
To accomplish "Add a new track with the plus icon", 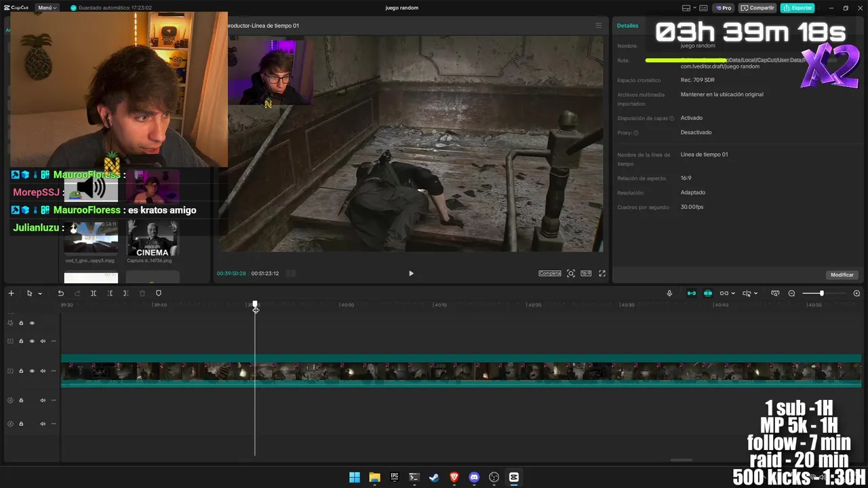I will click(11, 293).
